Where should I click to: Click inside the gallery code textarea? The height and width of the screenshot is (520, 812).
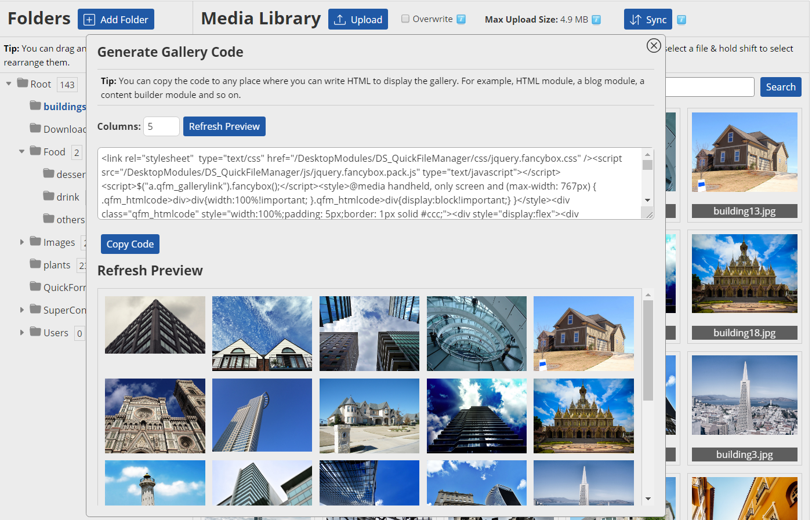(x=369, y=184)
